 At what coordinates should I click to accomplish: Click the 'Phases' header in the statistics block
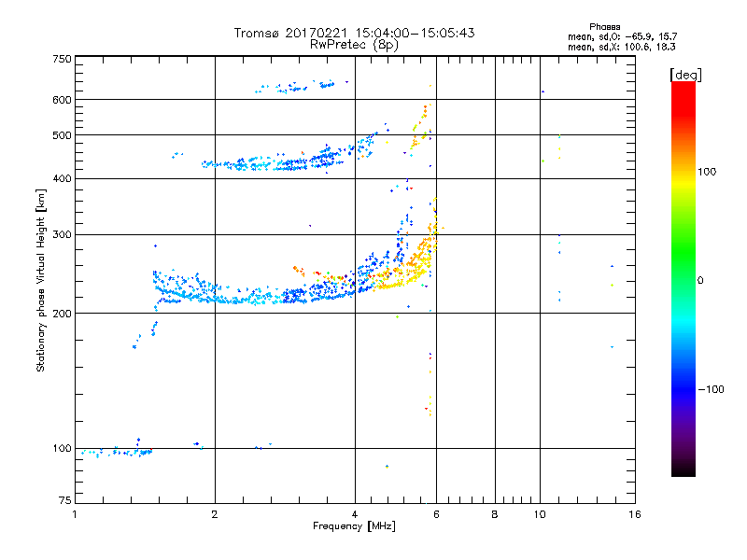point(604,27)
